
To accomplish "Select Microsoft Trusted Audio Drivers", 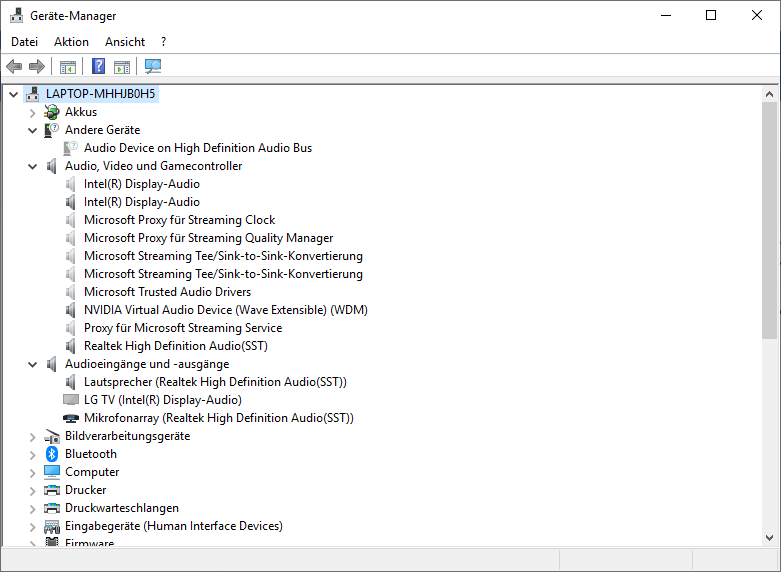I will [x=167, y=291].
